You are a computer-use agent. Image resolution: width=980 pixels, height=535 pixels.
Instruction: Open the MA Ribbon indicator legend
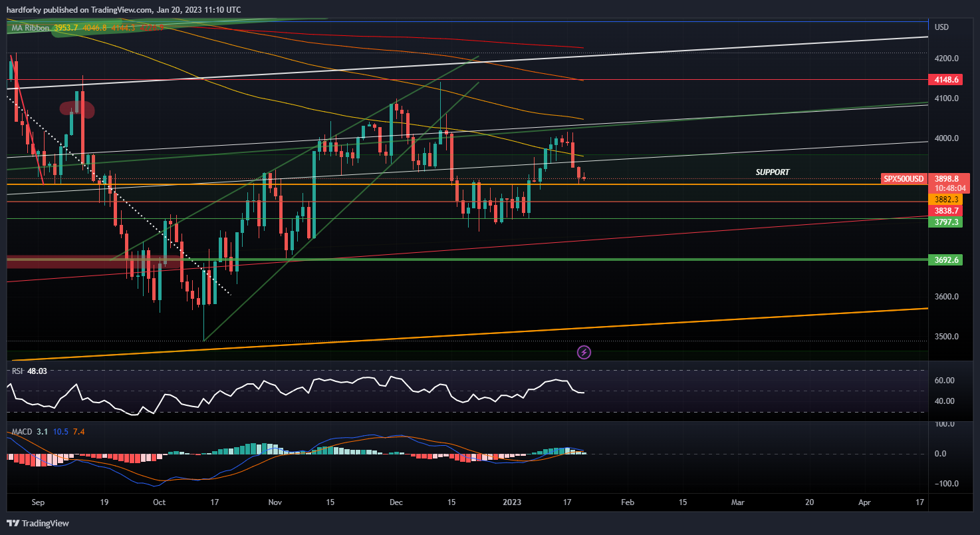(x=31, y=27)
